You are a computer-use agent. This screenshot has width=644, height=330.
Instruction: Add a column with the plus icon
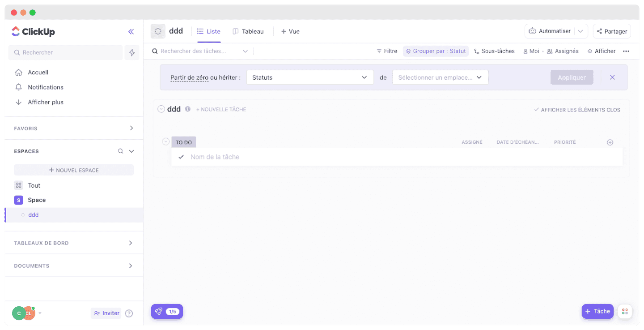tap(610, 142)
